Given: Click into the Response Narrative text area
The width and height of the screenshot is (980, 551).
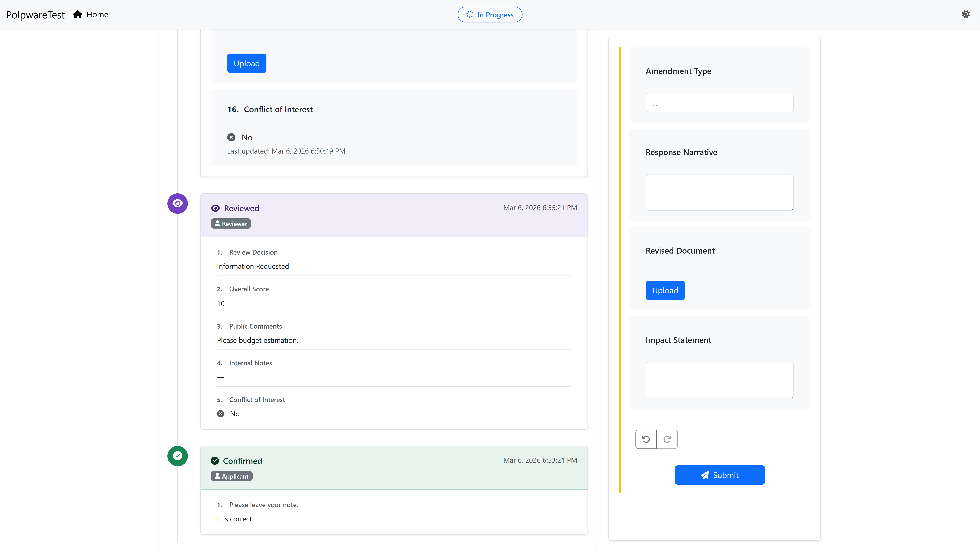Looking at the screenshot, I should point(719,192).
